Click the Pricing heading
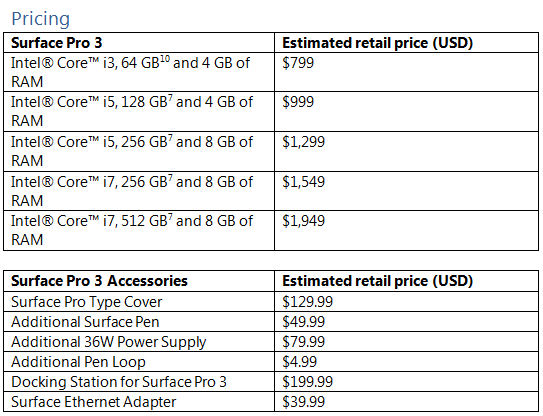The height and width of the screenshot is (416, 543). (x=41, y=19)
